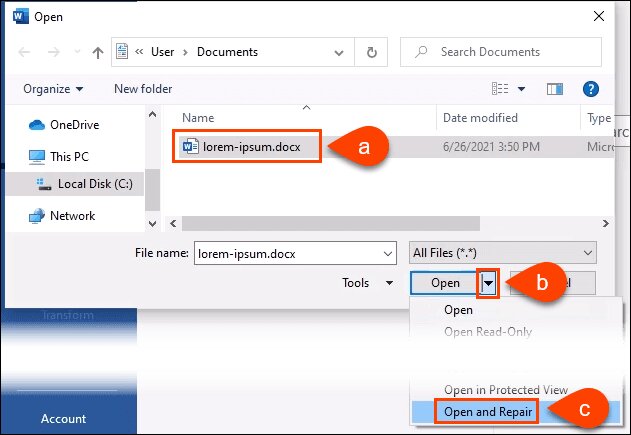Viewport: 631px width, 435px height.
Task: Click the User breadcrumb in address bar
Action: (x=163, y=52)
